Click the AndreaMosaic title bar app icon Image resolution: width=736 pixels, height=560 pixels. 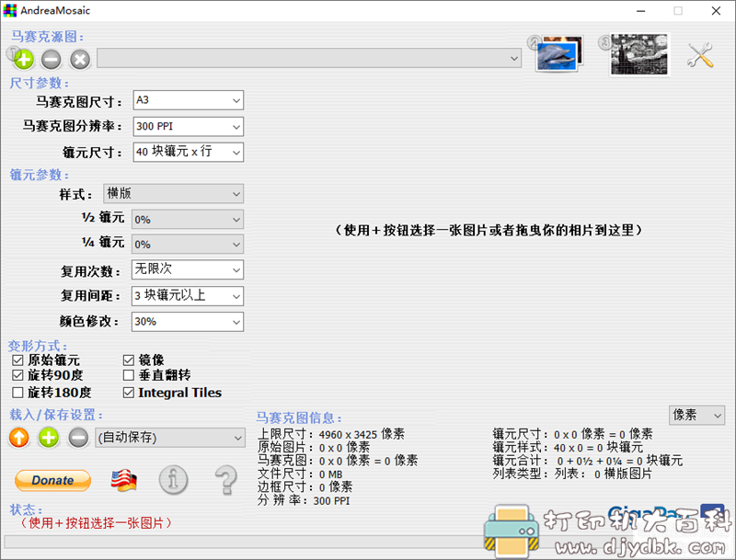tap(10, 10)
